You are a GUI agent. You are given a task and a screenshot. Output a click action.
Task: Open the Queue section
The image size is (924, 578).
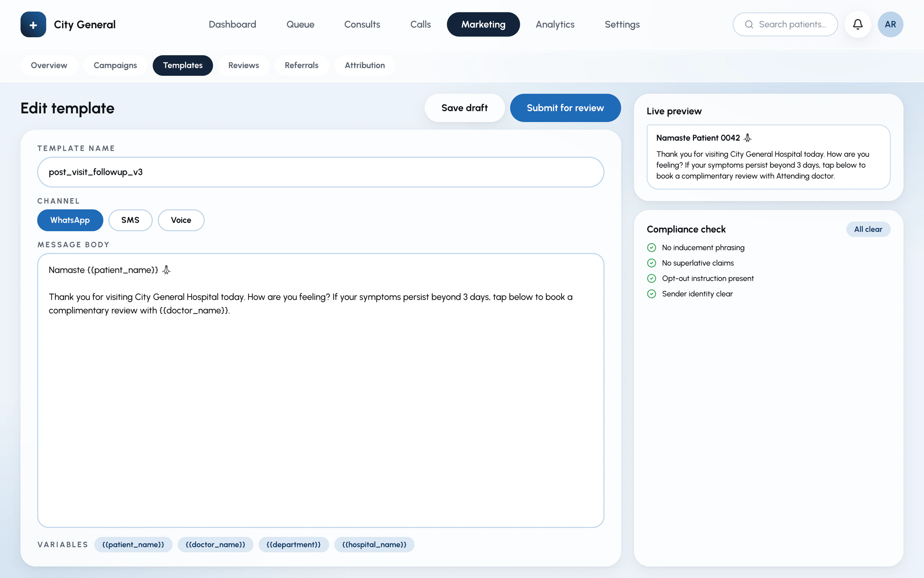[300, 25]
